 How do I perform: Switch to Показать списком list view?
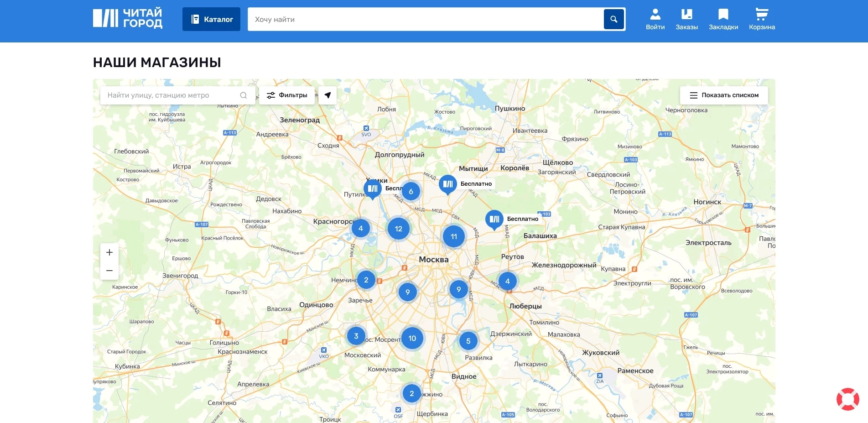(x=724, y=95)
